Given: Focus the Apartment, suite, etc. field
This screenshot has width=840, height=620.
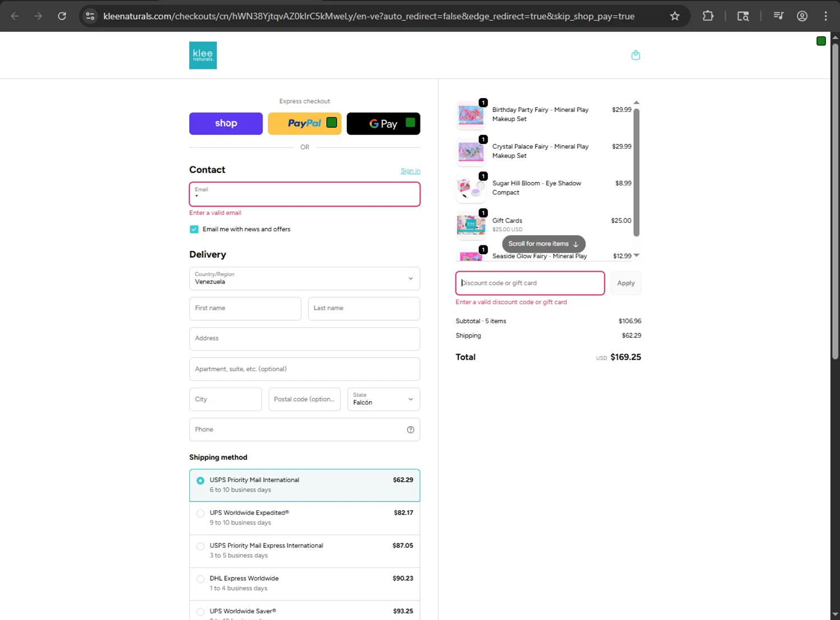Looking at the screenshot, I should [305, 369].
